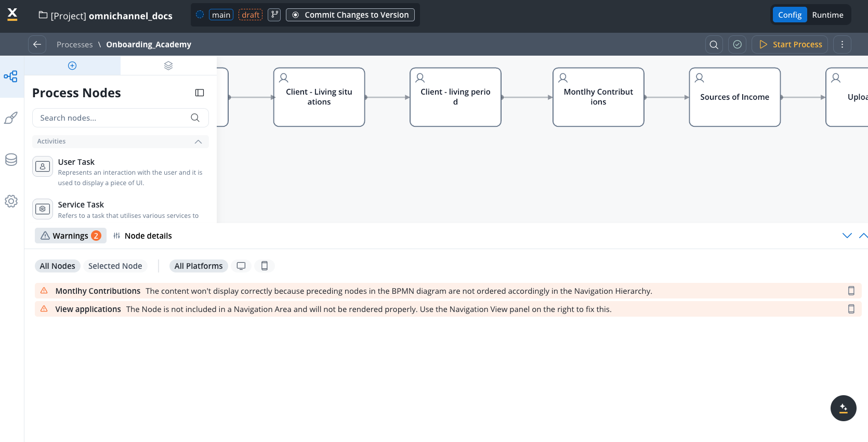Switch to Runtime mode
This screenshot has width=868, height=442.
pyautogui.click(x=827, y=15)
